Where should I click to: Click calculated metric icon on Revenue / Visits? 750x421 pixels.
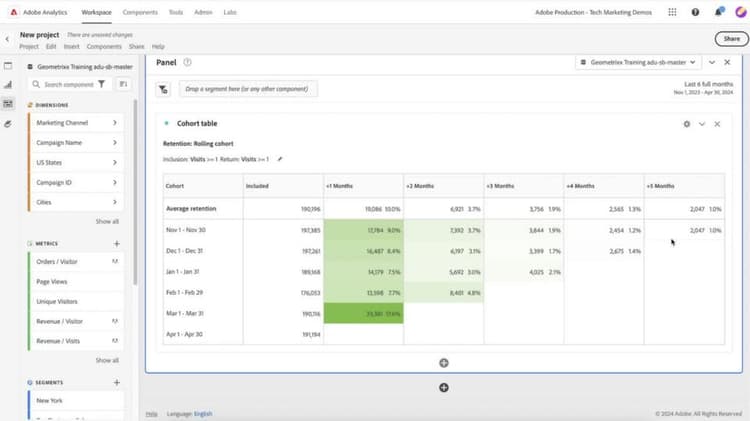tap(115, 341)
